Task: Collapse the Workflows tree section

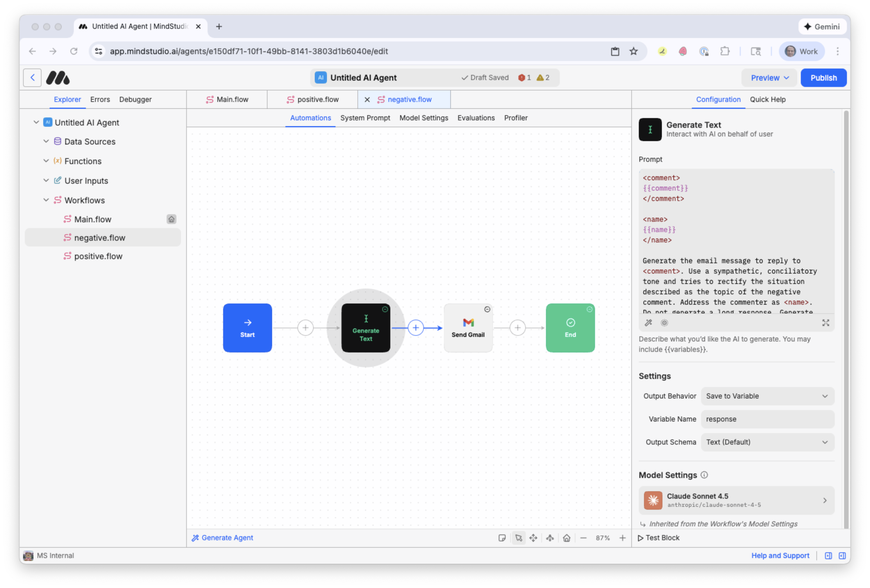Action: click(46, 200)
